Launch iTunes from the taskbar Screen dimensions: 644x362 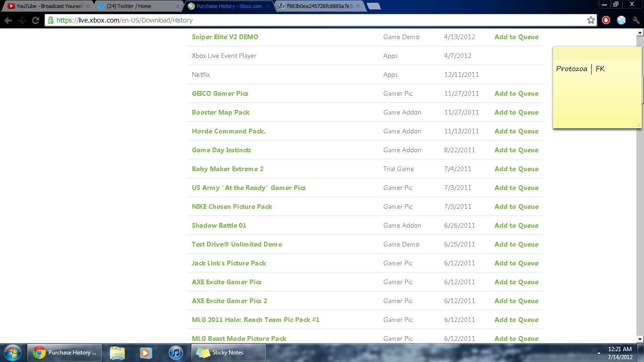tap(175, 353)
